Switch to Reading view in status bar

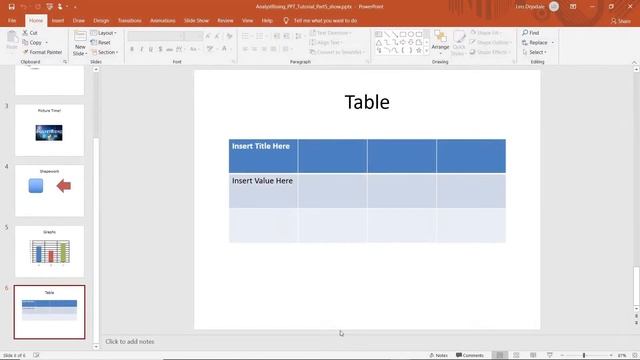[533, 355]
